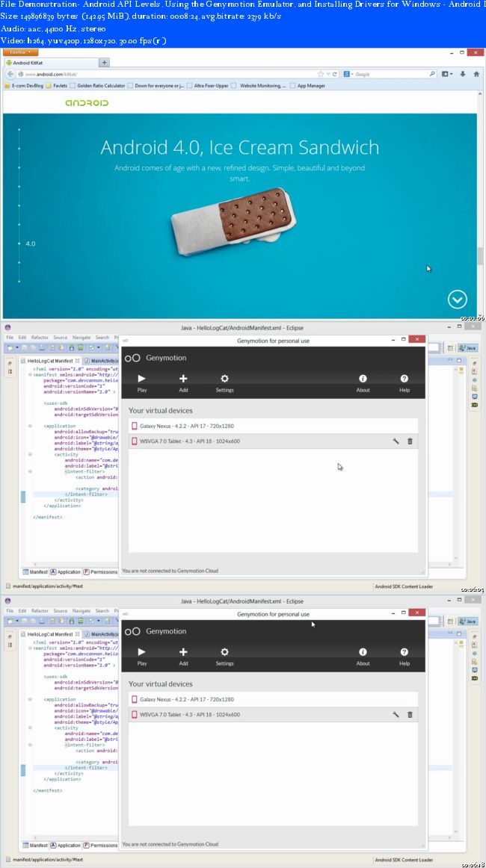Collapse the activity XML fold marker in the bottom frame

(30, 728)
